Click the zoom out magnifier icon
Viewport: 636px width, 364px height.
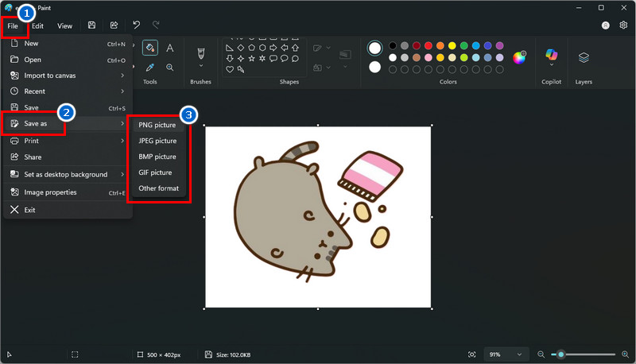coord(541,354)
